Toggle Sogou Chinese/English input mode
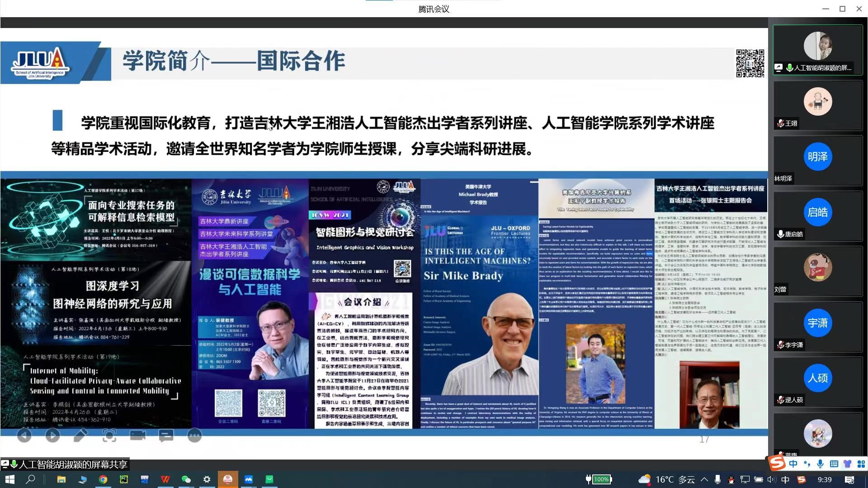868x488 pixels. pyautogui.click(x=793, y=464)
